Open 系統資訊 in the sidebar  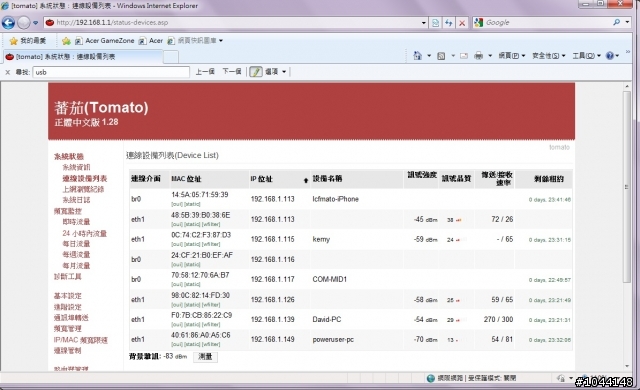[76, 167]
